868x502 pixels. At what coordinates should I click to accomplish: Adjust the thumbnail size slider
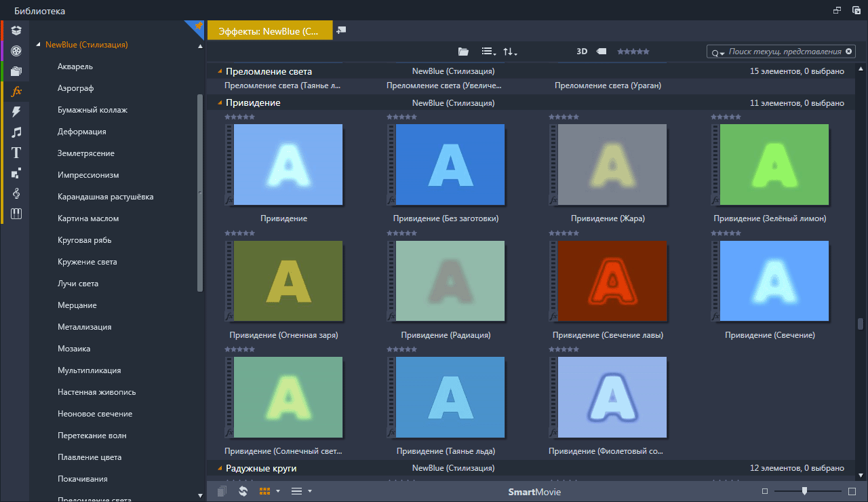804,491
